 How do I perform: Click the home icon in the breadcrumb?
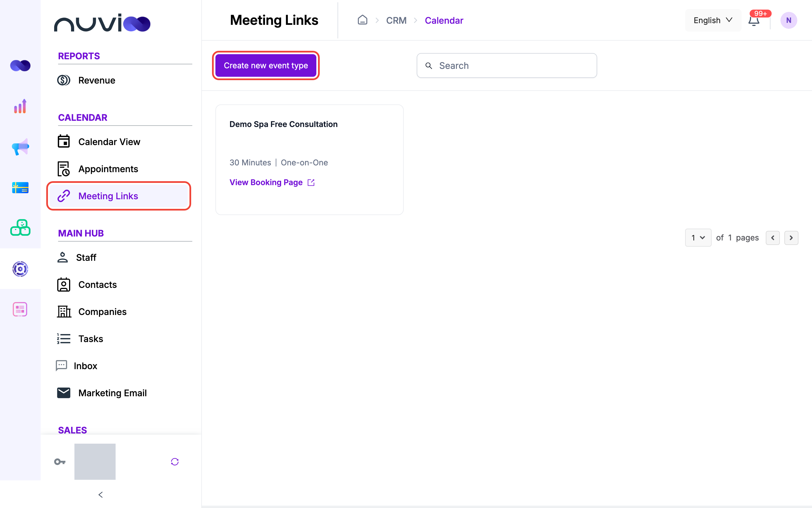[x=362, y=20]
